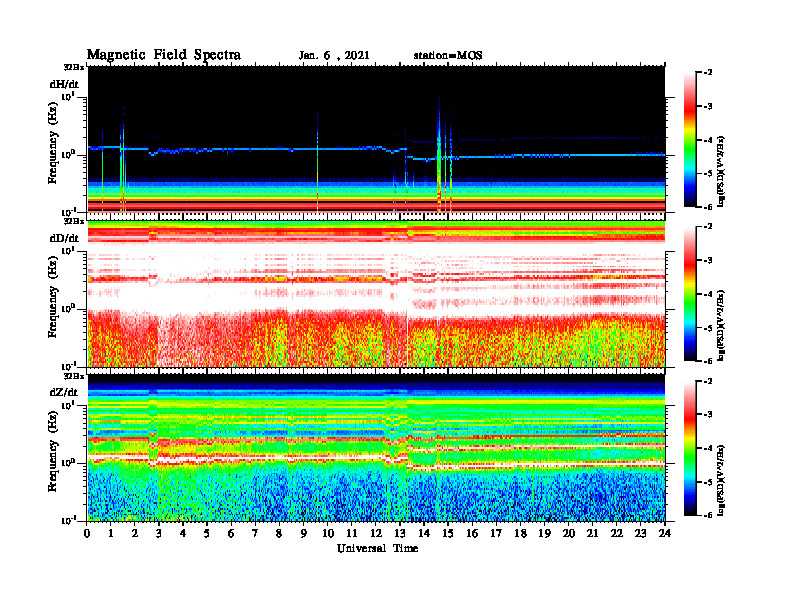Click hour 3 on the time axis
Image resolution: width=792 pixels, height=612 pixels.
[159, 534]
